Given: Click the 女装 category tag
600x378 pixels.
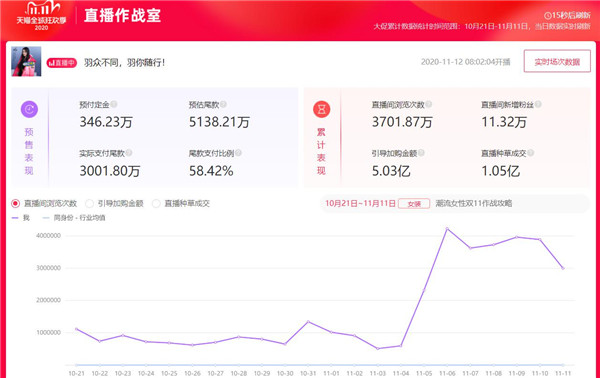Looking at the screenshot, I should point(414,204).
